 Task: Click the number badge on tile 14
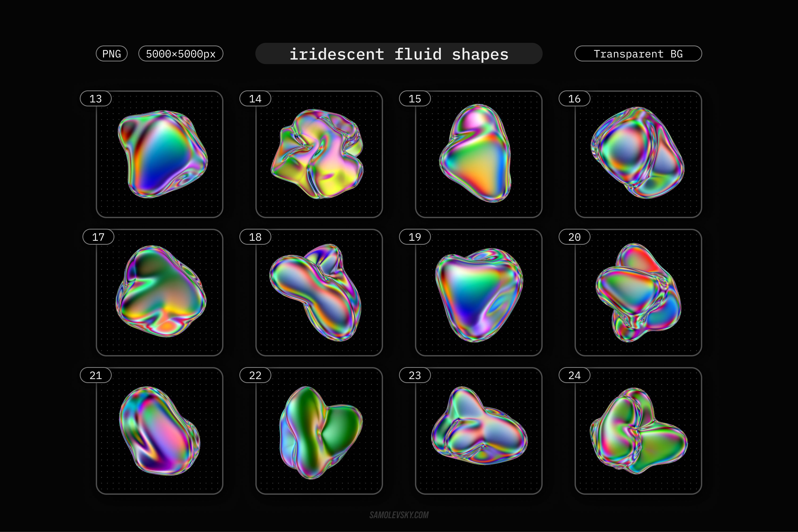[255, 98]
